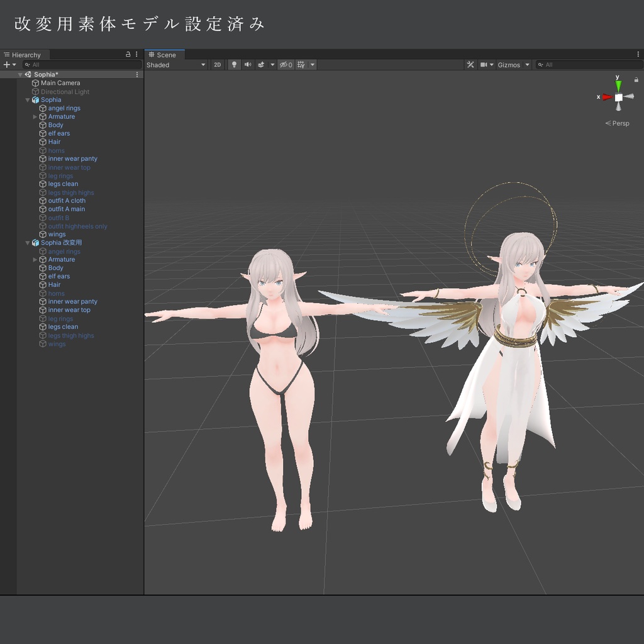644x644 pixels.
Task: Lock the Hierarchy panel with the padlock icon
Action: tap(128, 55)
